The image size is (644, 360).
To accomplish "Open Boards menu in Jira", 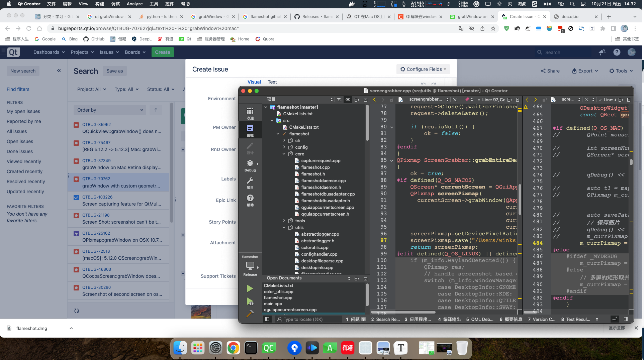I will coord(135,52).
